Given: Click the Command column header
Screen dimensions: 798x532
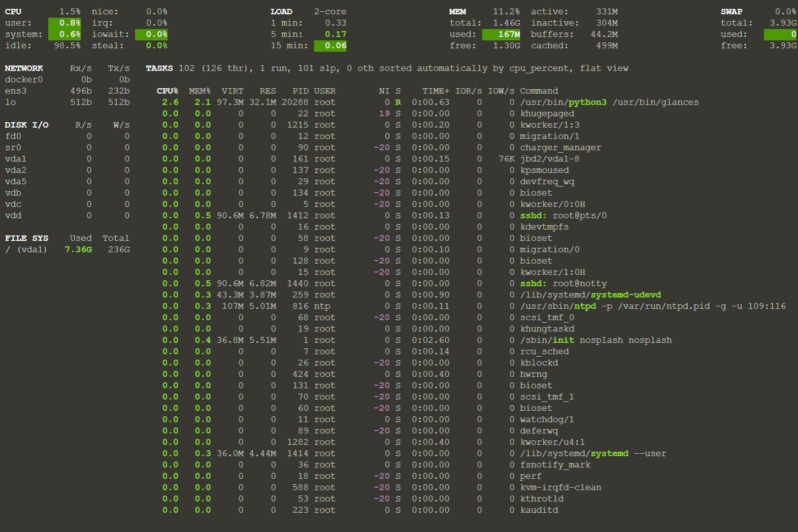Looking at the screenshot, I should 539,91.
